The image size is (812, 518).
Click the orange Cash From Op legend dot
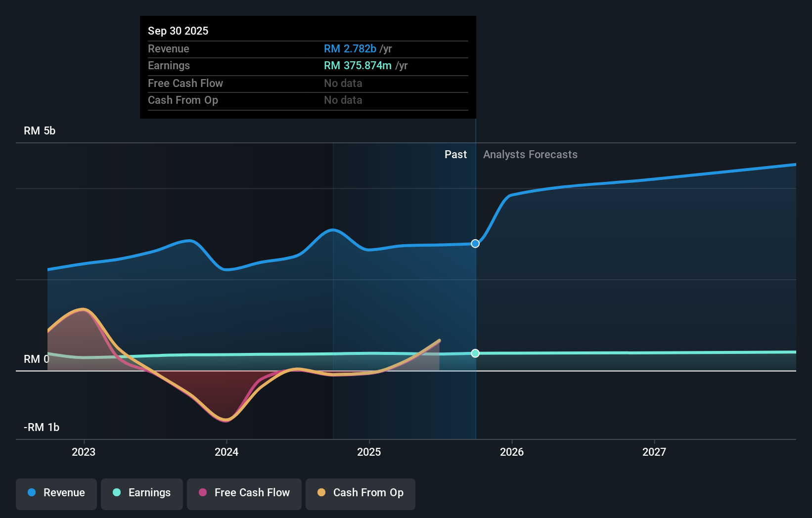pyautogui.click(x=321, y=493)
